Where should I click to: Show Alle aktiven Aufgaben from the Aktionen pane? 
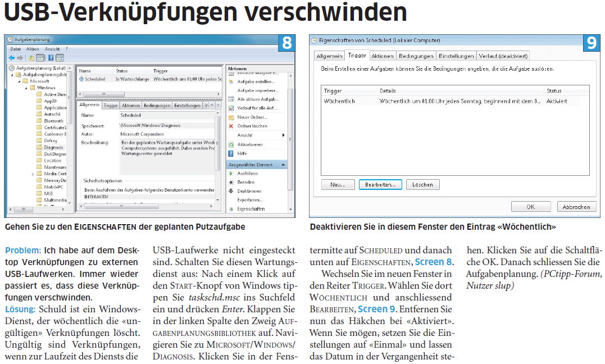click(258, 99)
